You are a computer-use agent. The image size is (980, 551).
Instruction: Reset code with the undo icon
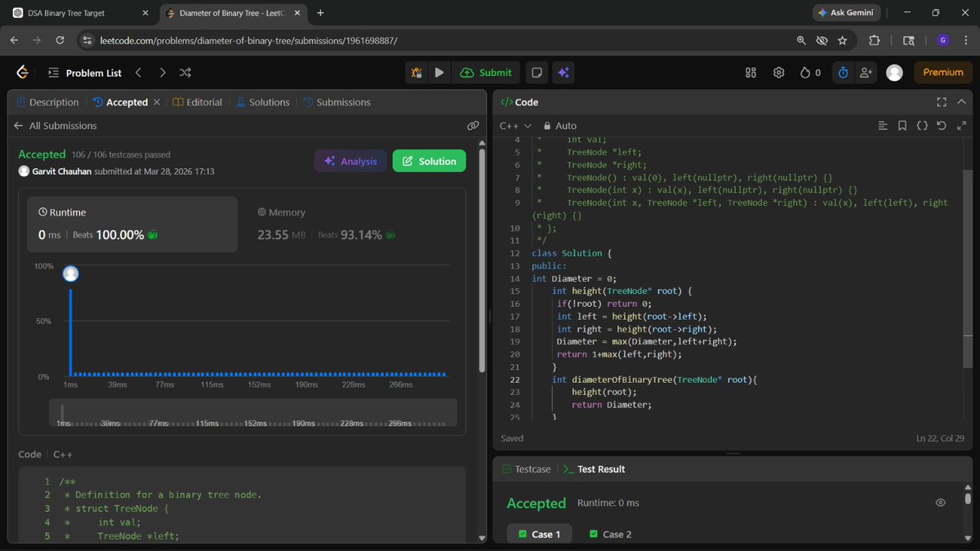(942, 126)
